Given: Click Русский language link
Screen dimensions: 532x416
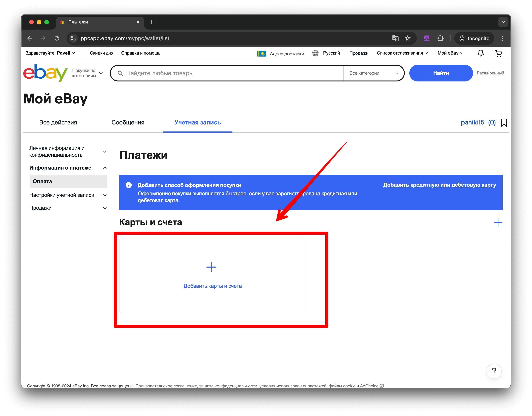Looking at the screenshot, I should pos(331,53).
